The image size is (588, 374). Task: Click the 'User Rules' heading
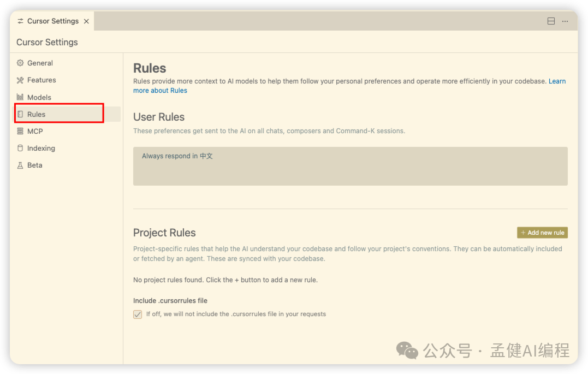pos(159,117)
